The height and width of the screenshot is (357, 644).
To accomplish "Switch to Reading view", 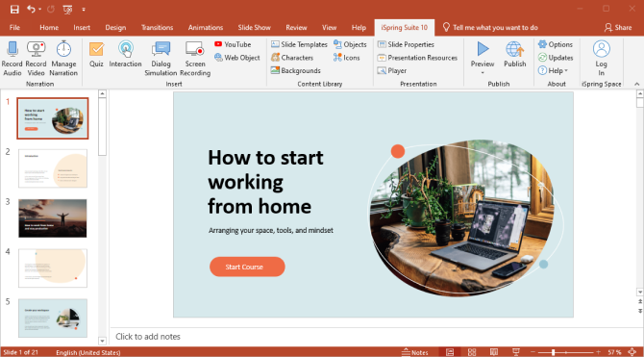I will 494,352.
